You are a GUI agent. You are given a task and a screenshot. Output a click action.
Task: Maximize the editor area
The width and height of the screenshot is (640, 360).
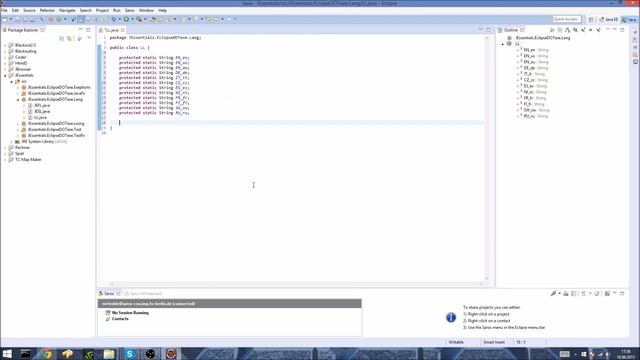click(x=489, y=30)
